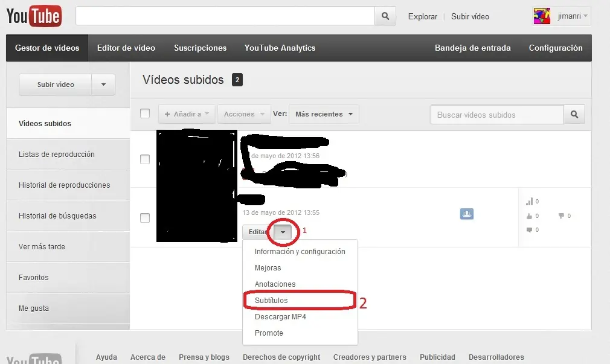Open Historial de búsquedas in sidebar

click(x=68, y=216)
